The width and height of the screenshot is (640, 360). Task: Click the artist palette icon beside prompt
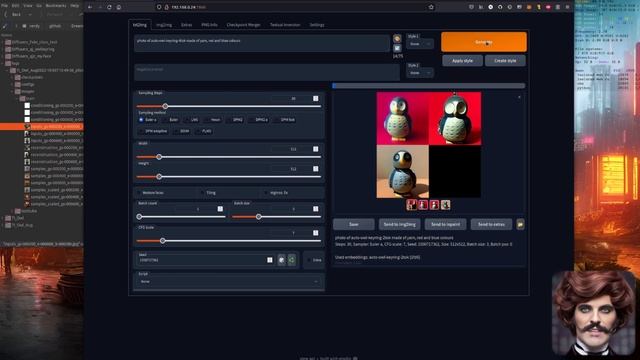point(397,39)
